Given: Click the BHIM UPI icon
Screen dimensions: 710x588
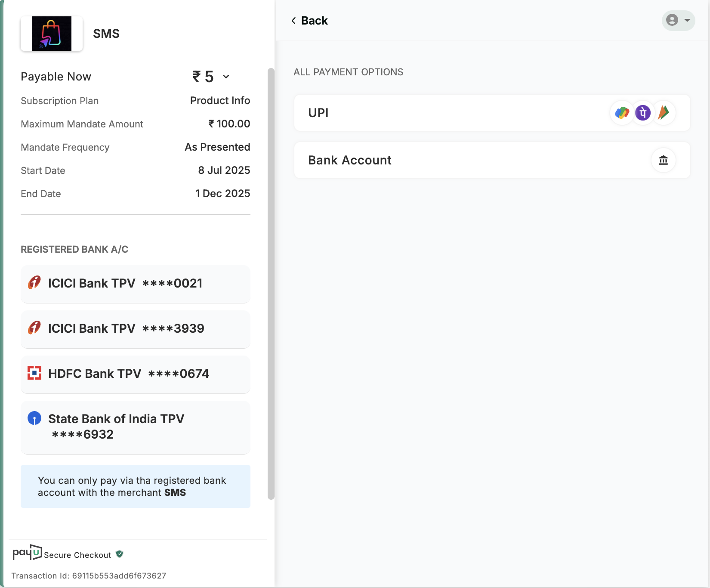Looking at the screenshot, I should (664, 113).
